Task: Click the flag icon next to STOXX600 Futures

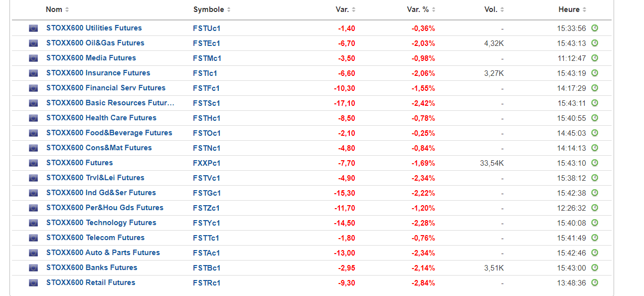Action: click(x=33, y=163)
